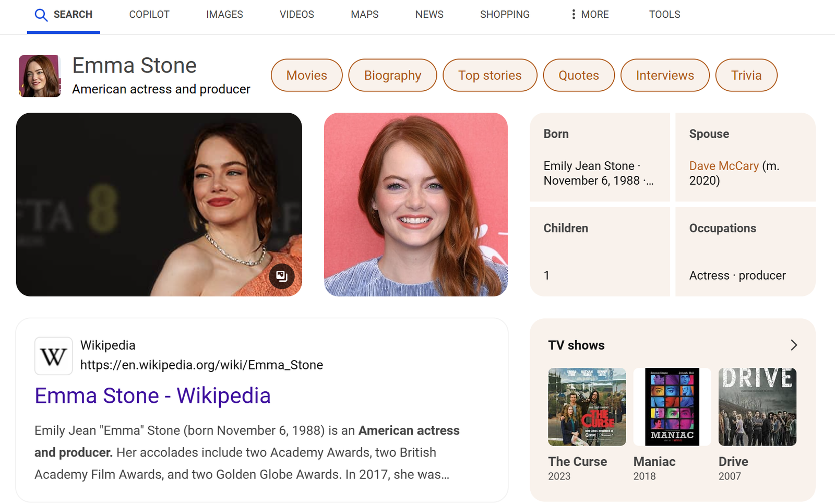The width and height of the screenshot is (835, 504).
Task: Follow the Dave McCary spouse link
Action: pyautogui.click(x=723, y=166)
